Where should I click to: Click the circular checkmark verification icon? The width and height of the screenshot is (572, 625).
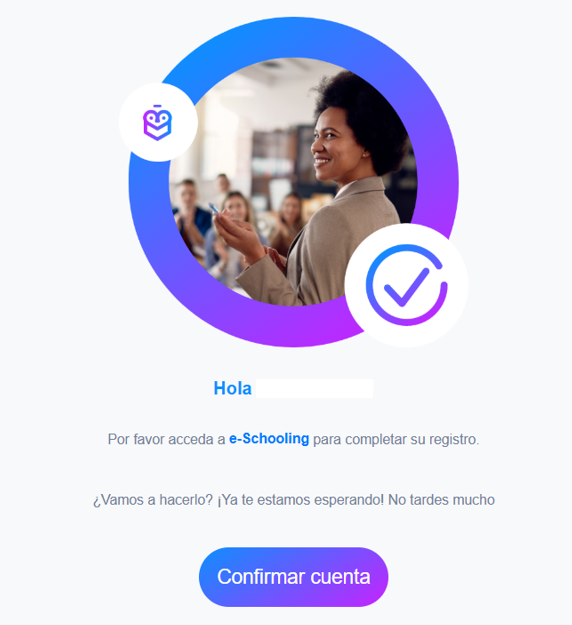[407, 285]
